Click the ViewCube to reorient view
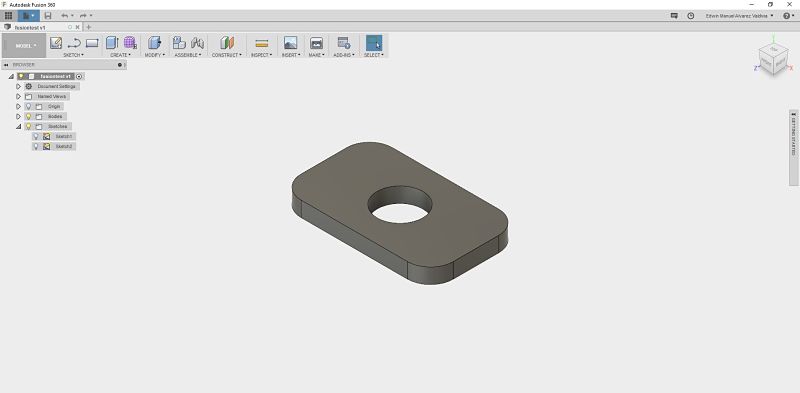The height and width of the screenshot is (393, 800). pyautogui.click(x=773, y=58)
